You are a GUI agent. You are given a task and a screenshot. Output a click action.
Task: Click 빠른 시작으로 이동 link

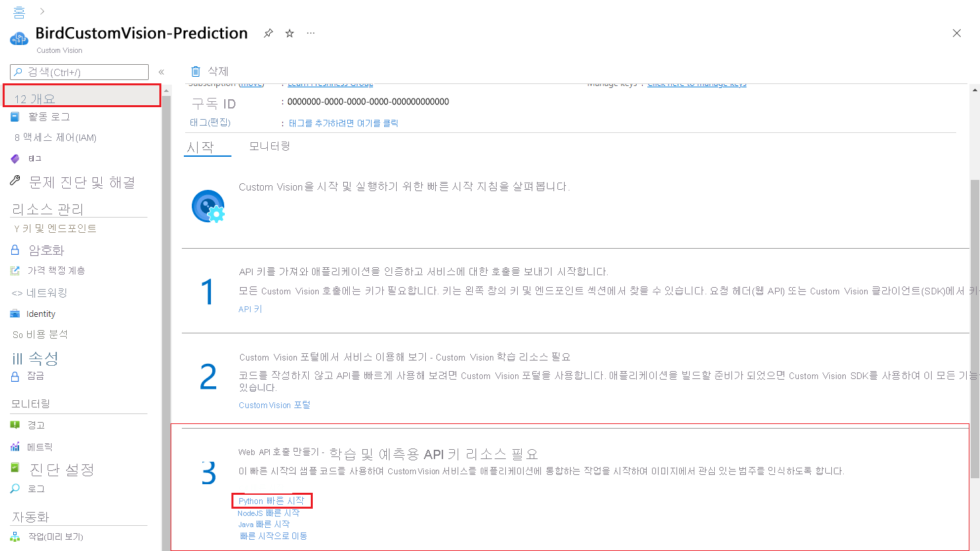point(274,536)
